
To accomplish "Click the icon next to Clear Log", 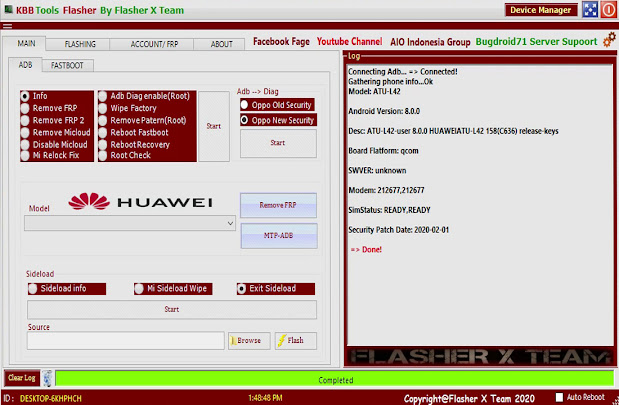I will pos(47,378).
